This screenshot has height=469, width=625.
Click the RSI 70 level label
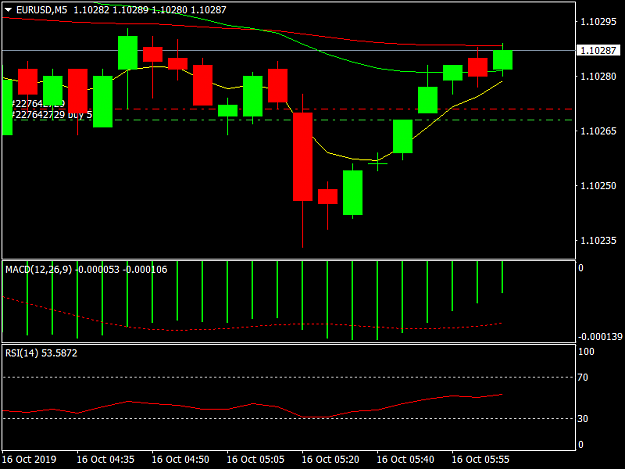[x=583, y=377]
